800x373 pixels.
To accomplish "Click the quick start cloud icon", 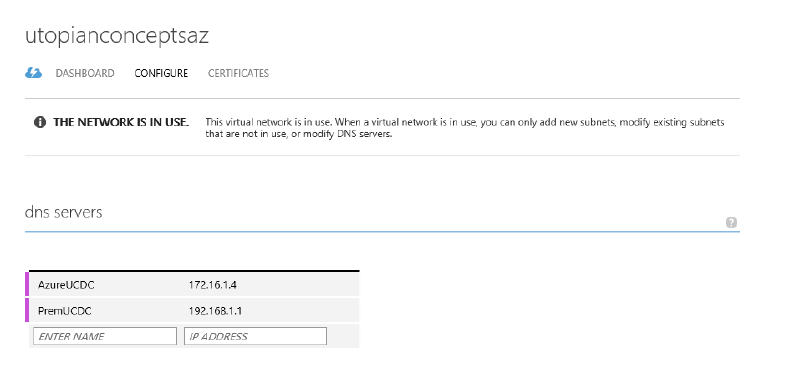I will tap(33, 73).
